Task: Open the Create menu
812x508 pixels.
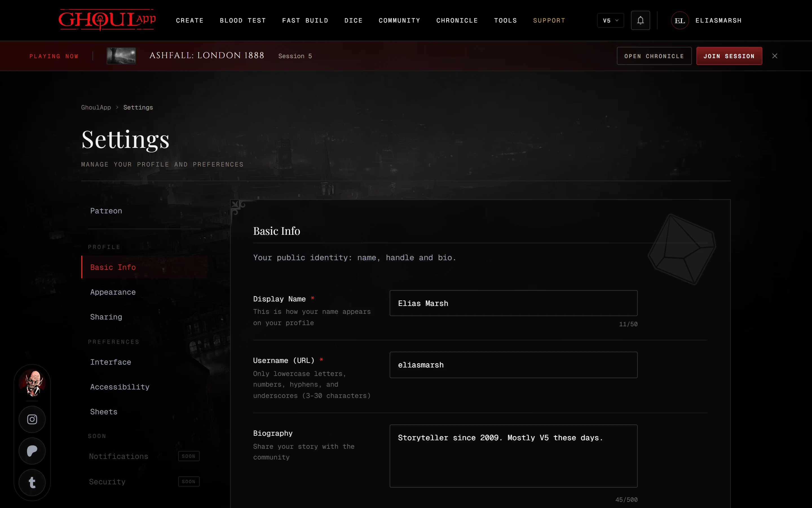Action: 190,21
